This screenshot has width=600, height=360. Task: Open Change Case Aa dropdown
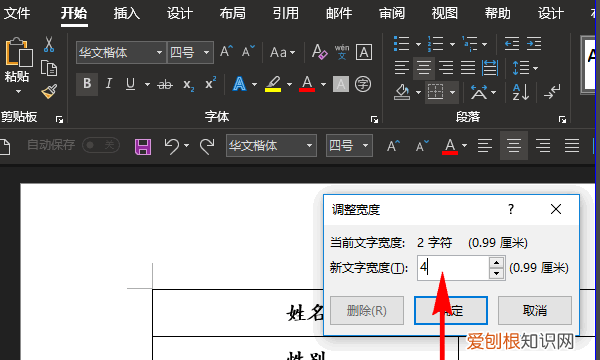[x=282, y=52]
